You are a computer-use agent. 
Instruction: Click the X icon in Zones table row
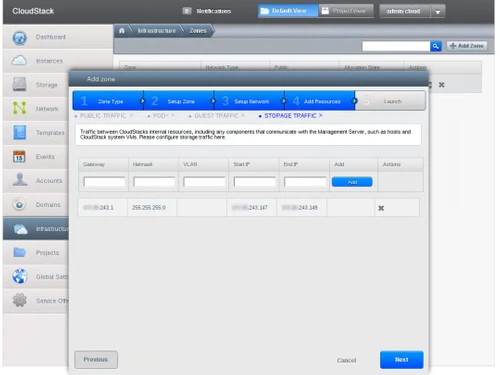pos(442,85)
